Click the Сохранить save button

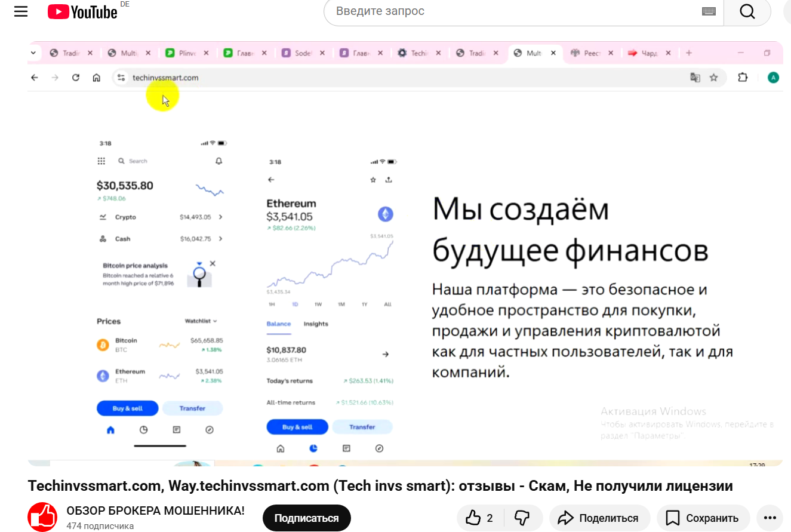[x=703, y=518]
